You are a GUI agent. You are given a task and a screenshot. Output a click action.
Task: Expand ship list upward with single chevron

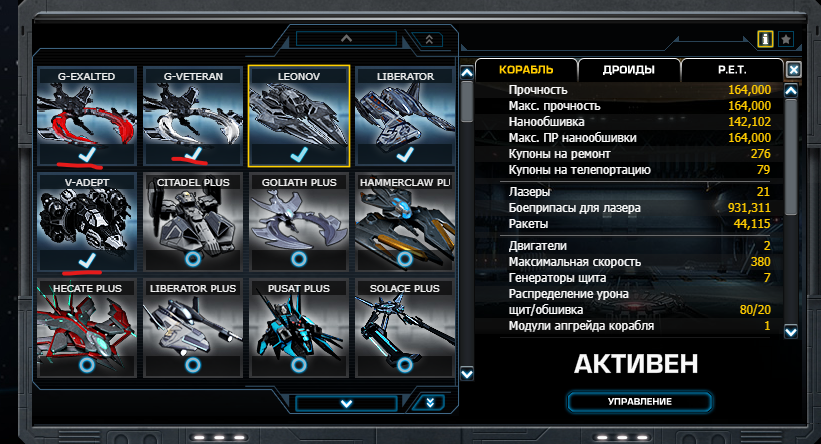346,39
